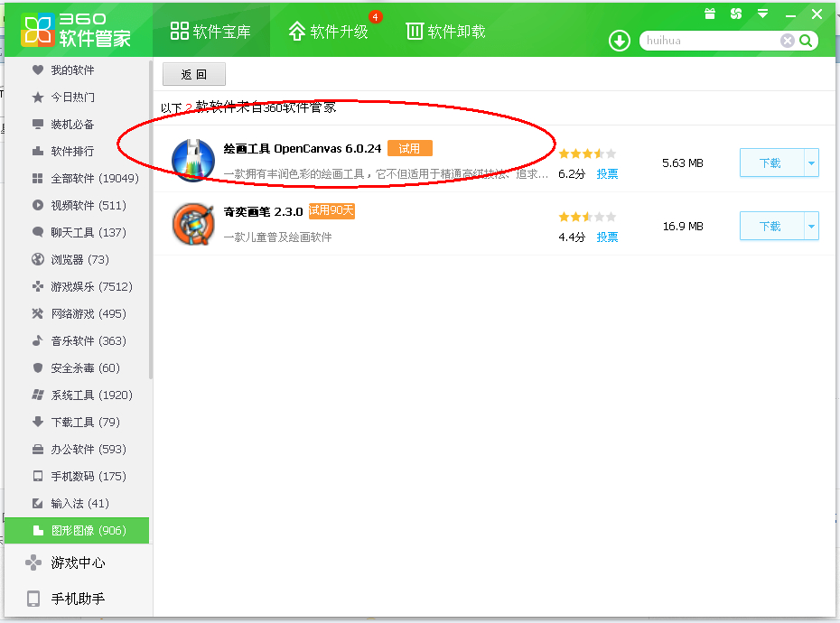Click the music note icon beside 音乐软件
This screenshot has height=623, width=840.
point(38,340)
